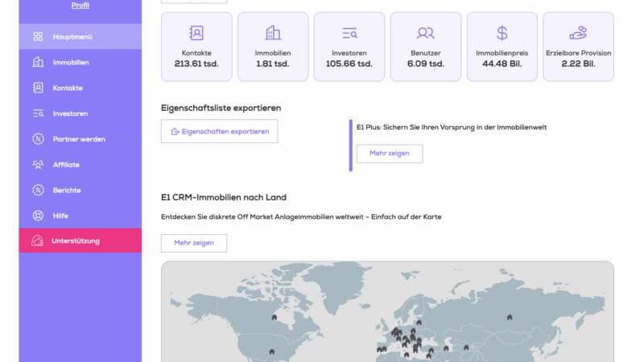Open the Unterstützung support entry
644x362 pixels.
pos(80,241)
